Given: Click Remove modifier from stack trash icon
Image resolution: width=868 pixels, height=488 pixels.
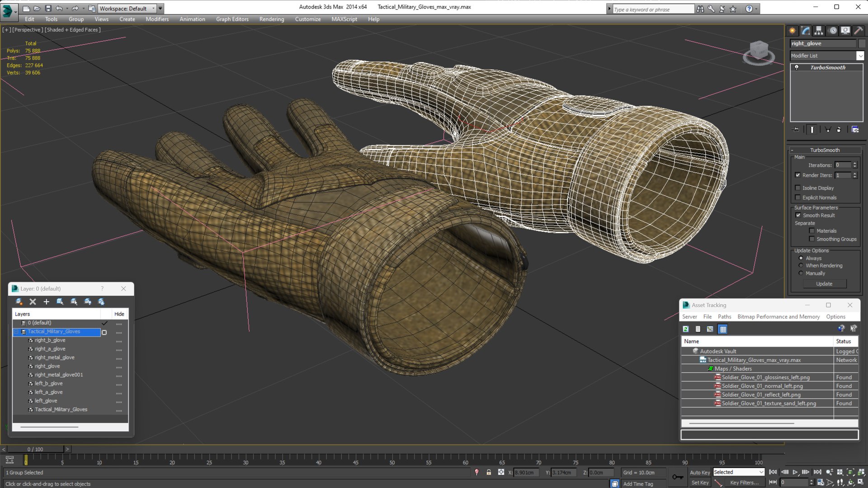Looking at the screenshot, I should click(839, 130).
